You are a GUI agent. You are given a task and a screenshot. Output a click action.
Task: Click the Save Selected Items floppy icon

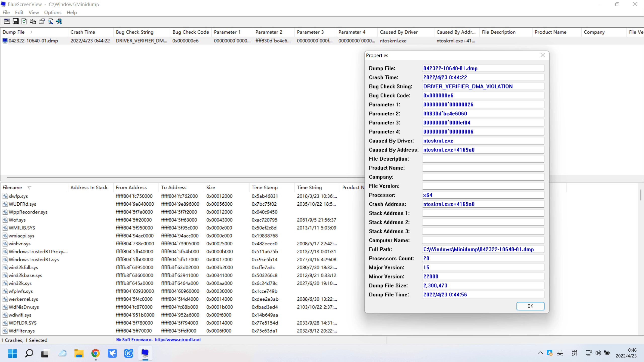16,21
